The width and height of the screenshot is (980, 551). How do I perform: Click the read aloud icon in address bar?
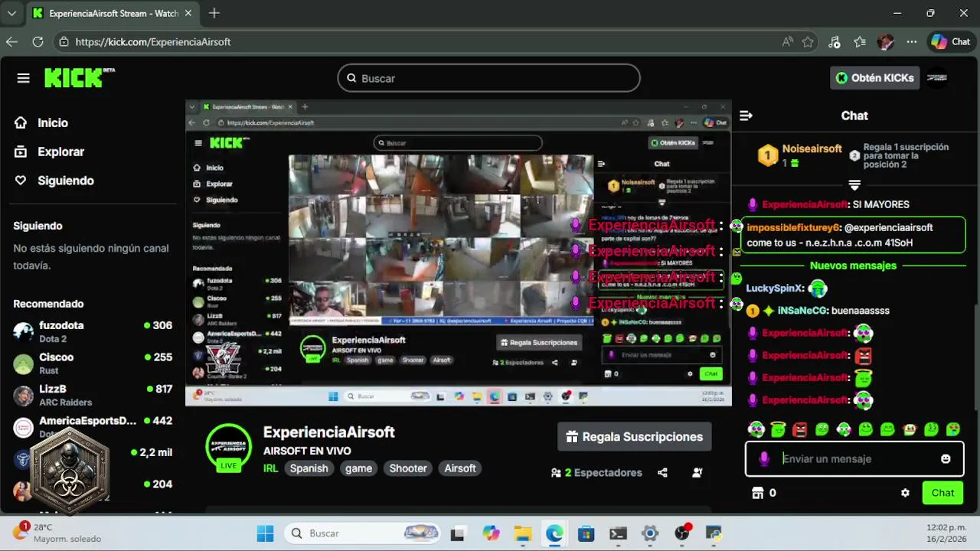pos(788,42)
